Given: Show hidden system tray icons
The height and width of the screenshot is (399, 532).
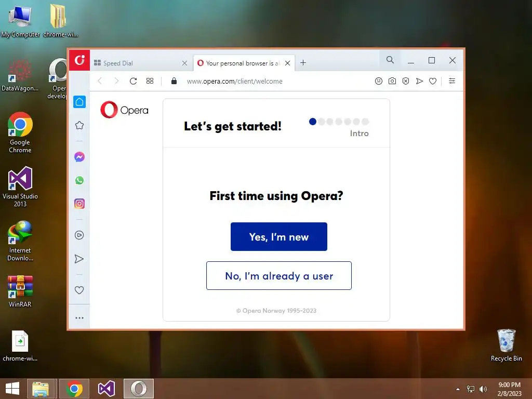Looking at the screenshot, I should [458, 389].
